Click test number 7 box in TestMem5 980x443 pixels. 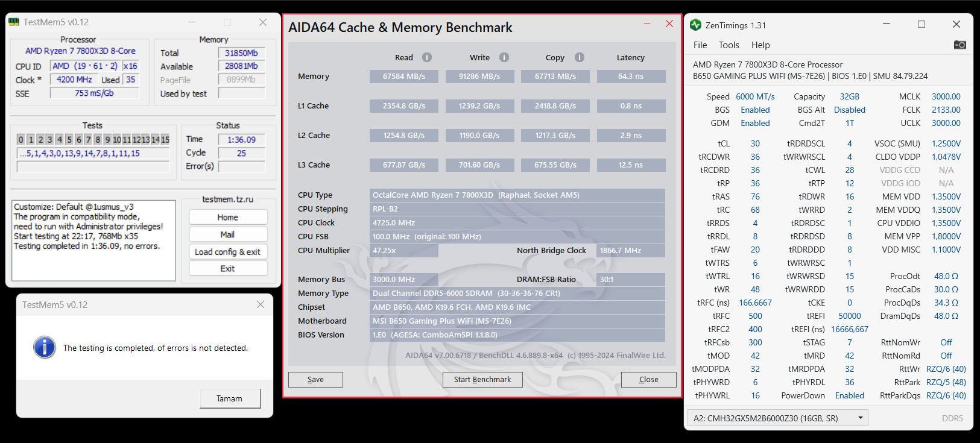click(88, 139)
